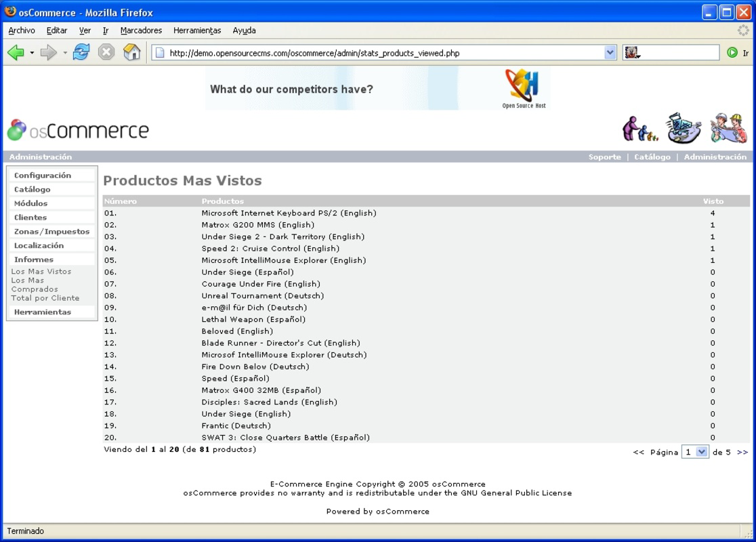Click the Firefox icon in title bar

coord(10,12)
